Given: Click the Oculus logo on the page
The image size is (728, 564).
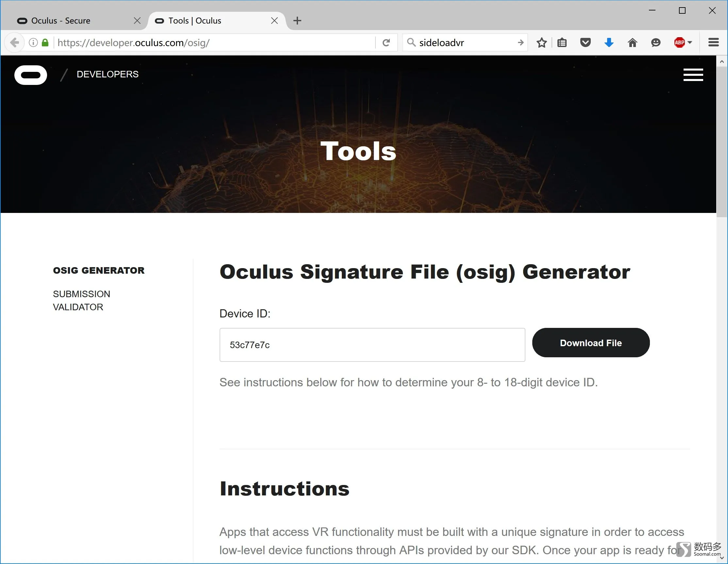Looking at the screenshot, I should pyautogui.click(x=31, y=75).
